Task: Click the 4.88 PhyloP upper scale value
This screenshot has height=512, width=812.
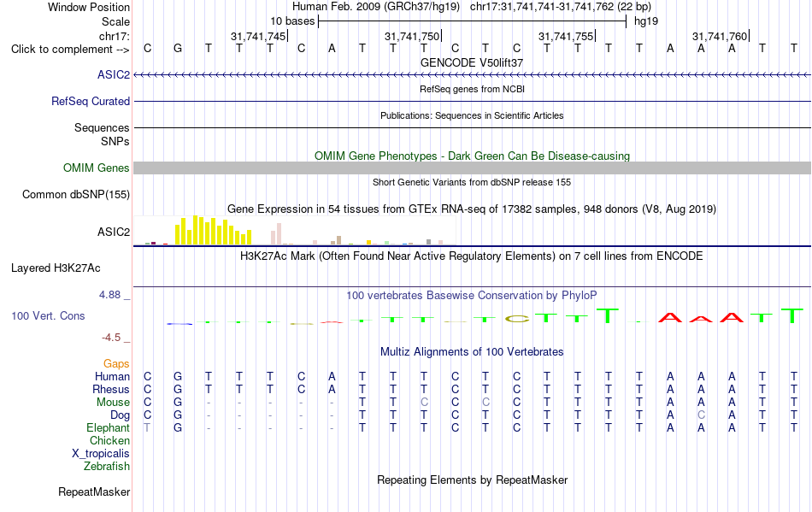Action: pyautogui.click(x=109, y=295)
